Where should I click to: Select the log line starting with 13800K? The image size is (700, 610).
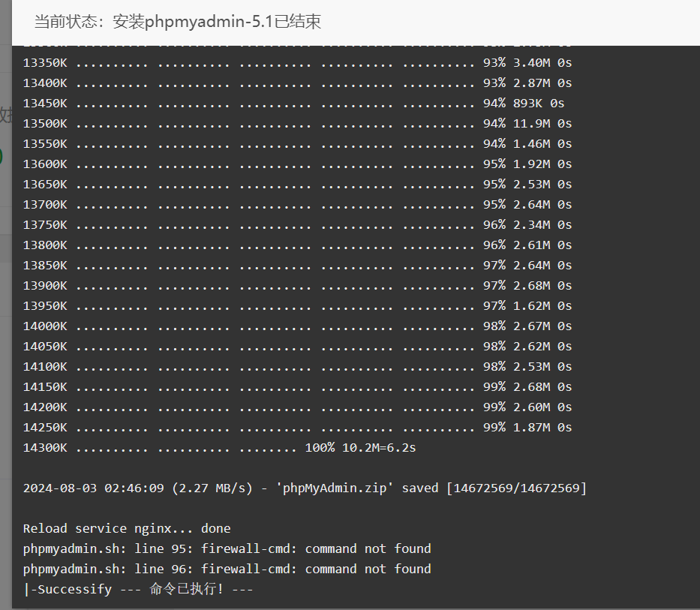pyautogui.click(x=297, y=245)
